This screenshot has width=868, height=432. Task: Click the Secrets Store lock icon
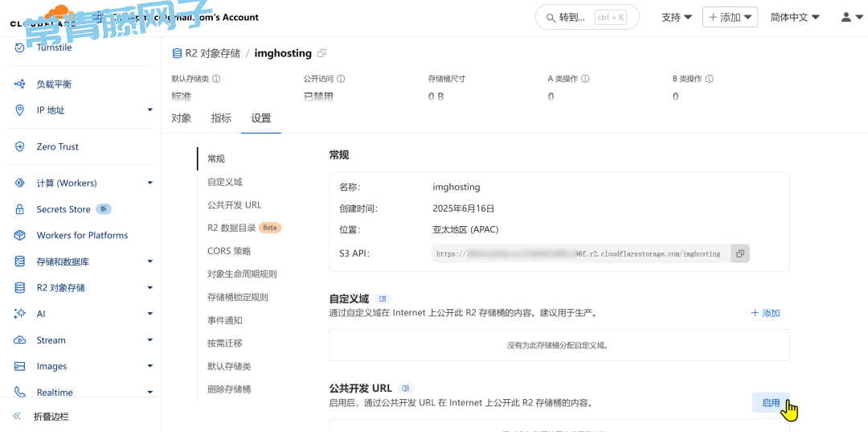[19, 209]
